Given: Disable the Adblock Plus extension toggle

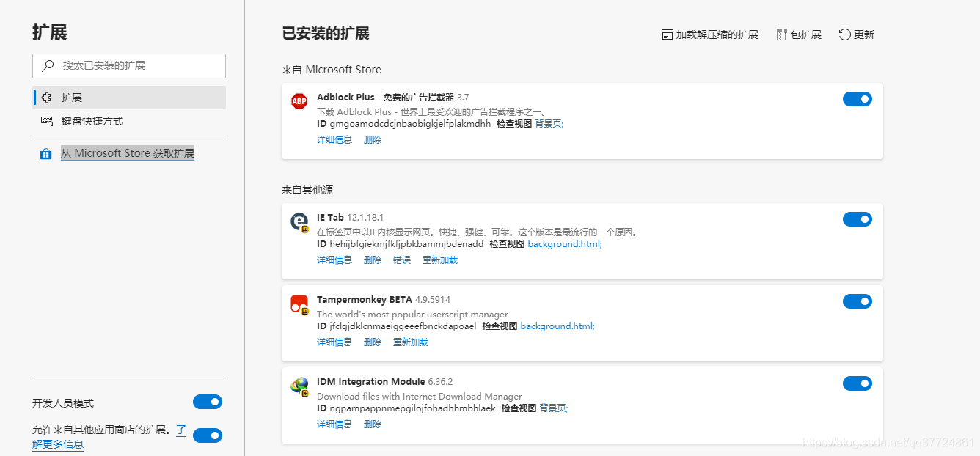Looking at the screenshot, I should click(x=857, y=99).
